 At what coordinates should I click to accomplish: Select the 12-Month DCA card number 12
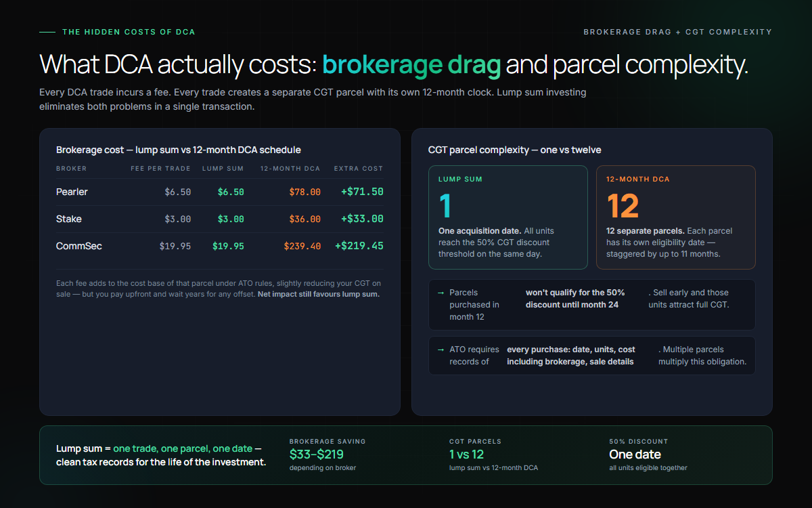623,206
